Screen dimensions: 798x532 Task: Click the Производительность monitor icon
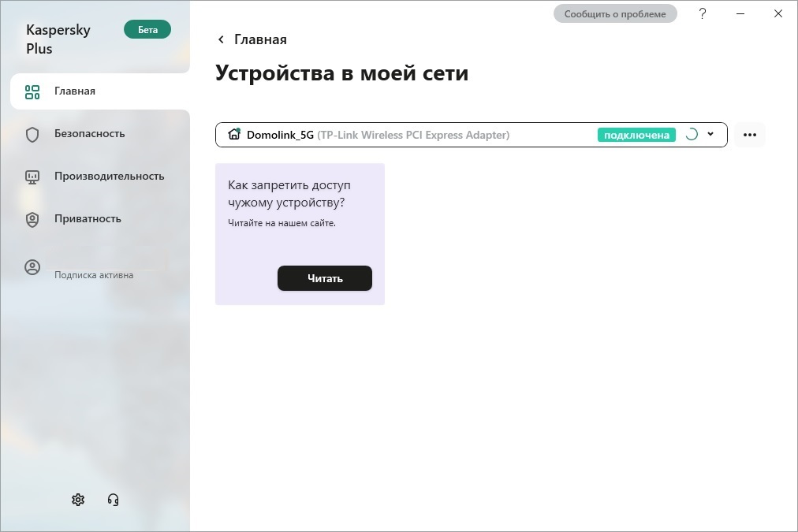coord(32,177)
